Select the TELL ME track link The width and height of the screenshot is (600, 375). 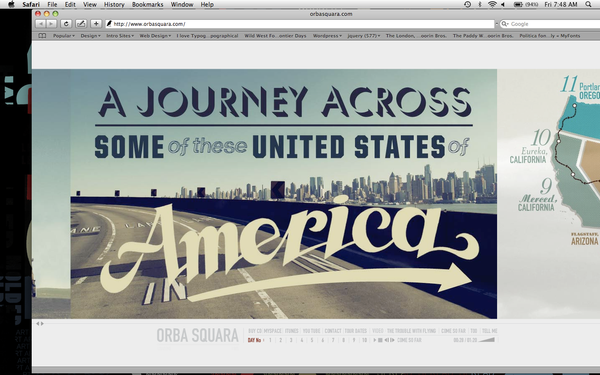click(489, 331)
